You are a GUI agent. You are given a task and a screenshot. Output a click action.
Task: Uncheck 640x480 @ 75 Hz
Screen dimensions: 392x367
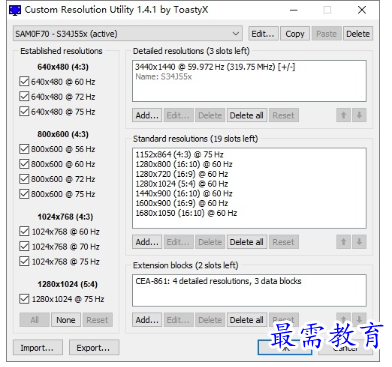pos(24,111)
